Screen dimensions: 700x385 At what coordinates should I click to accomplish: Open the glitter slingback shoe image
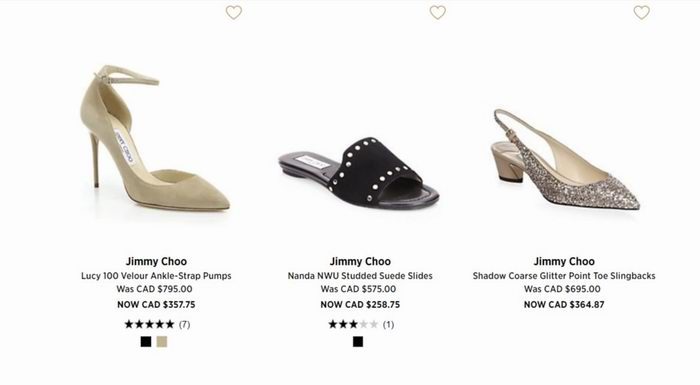565,159
